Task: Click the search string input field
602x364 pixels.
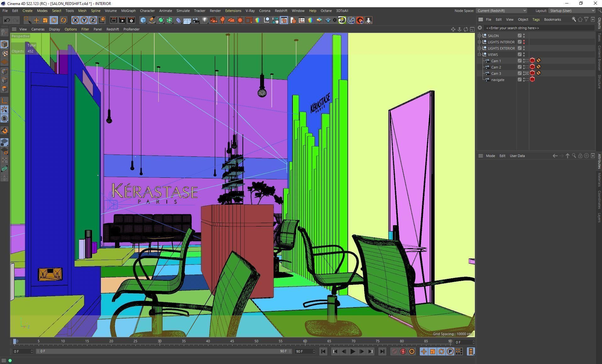Action: [539, 28]
